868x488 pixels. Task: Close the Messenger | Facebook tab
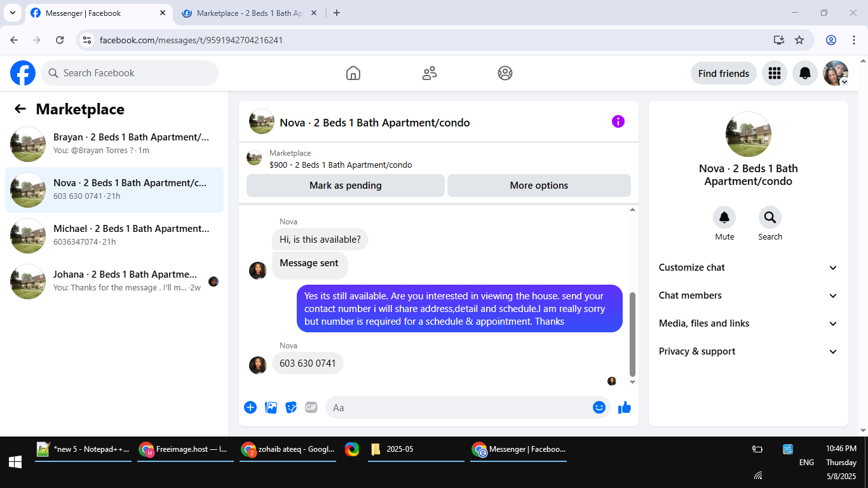pos(163,13)
